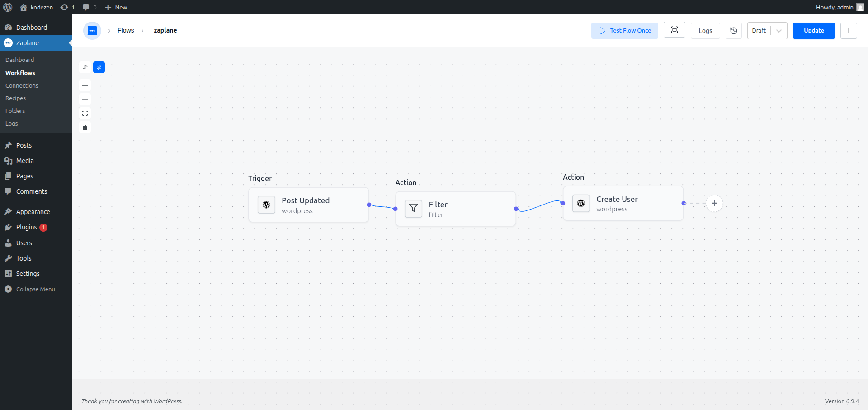The image size is (868, 410).
Task: Expand the Draft status dropdown
Action: [779, 31]
